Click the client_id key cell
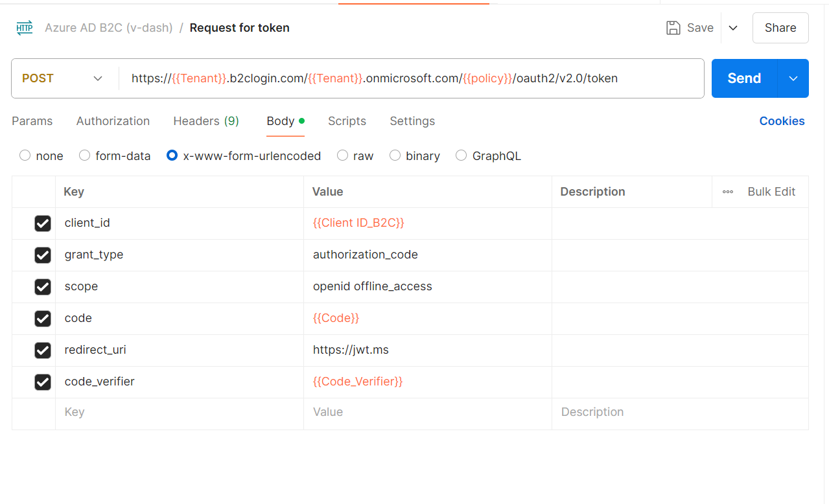Viewport: 829px width, 504px height. 180,223
